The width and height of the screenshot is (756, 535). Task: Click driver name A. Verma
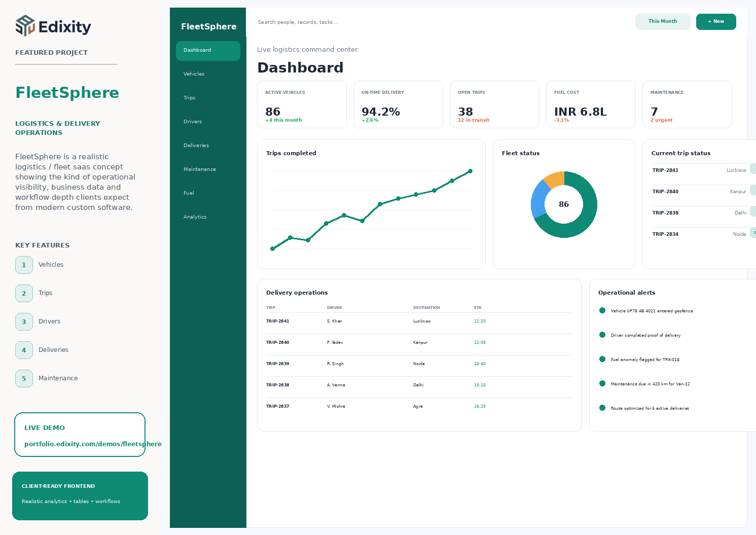(336, 385)
